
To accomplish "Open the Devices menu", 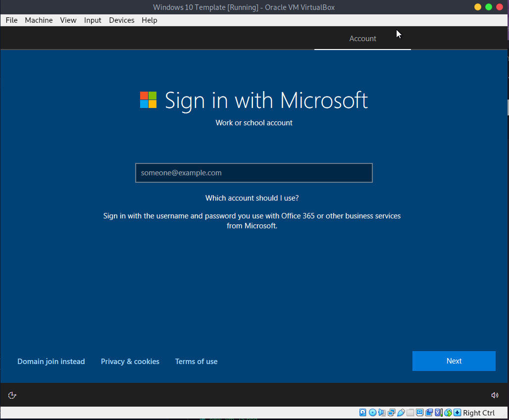I will (x=122, y=20).
